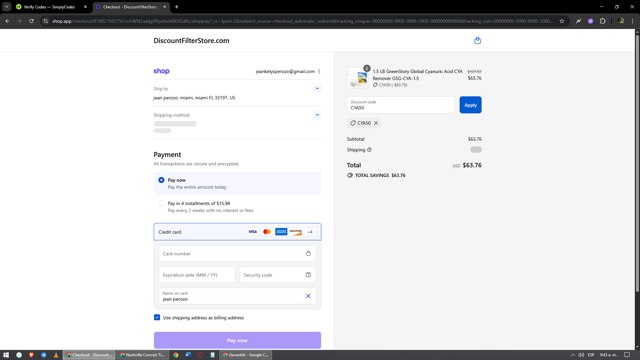Image resolution: width=640 pixels, height=360 pixels.
Task: Click the browser address bar URL
Action: pos(302,21)
